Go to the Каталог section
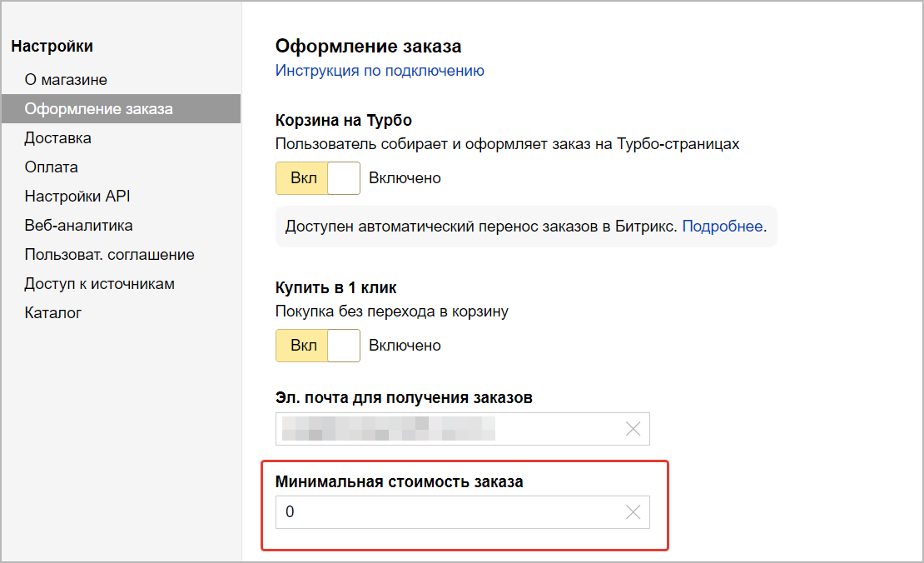Screen dimensions: 924x563 (x=52, y=313)
